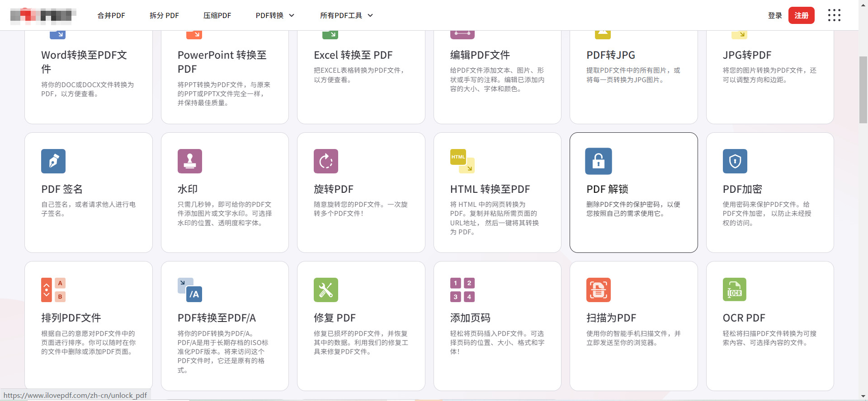Click the PDF 签名 pen icon
This screenshot has width=868, height=401.
(53, 161)
